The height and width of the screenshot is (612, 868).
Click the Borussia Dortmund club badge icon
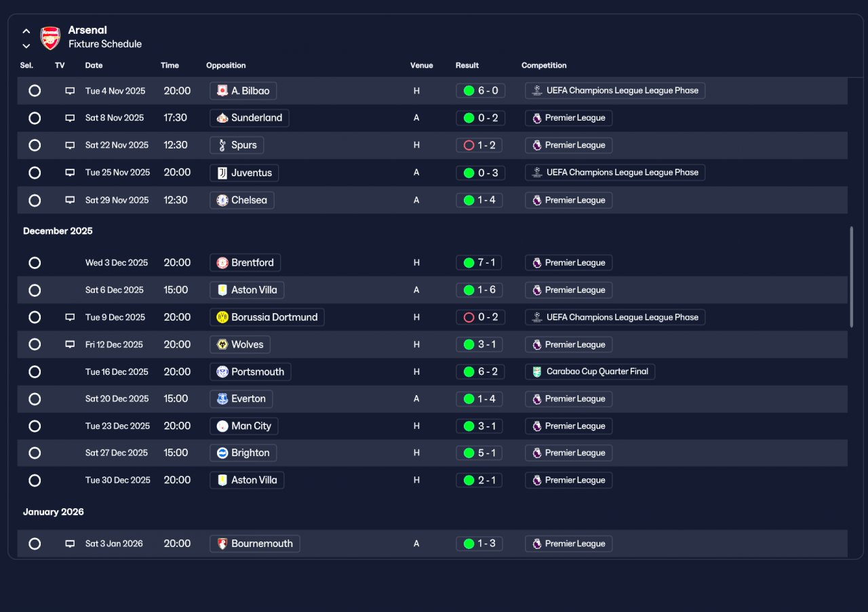pos(222,317)
